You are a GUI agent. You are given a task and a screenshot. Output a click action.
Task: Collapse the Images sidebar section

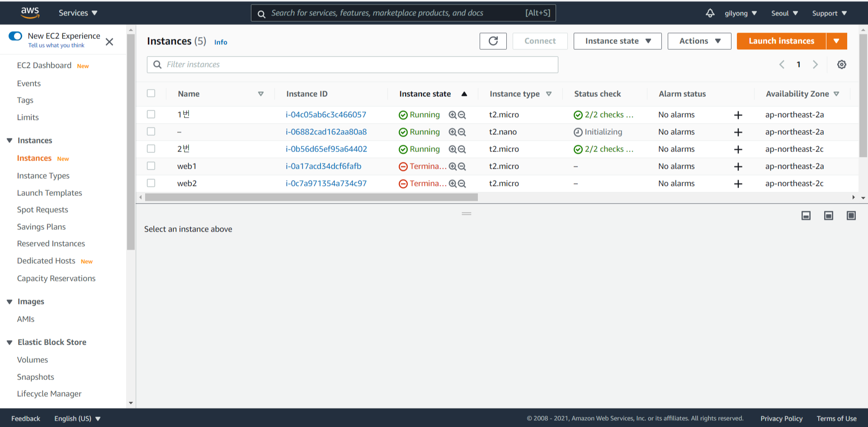9,302
